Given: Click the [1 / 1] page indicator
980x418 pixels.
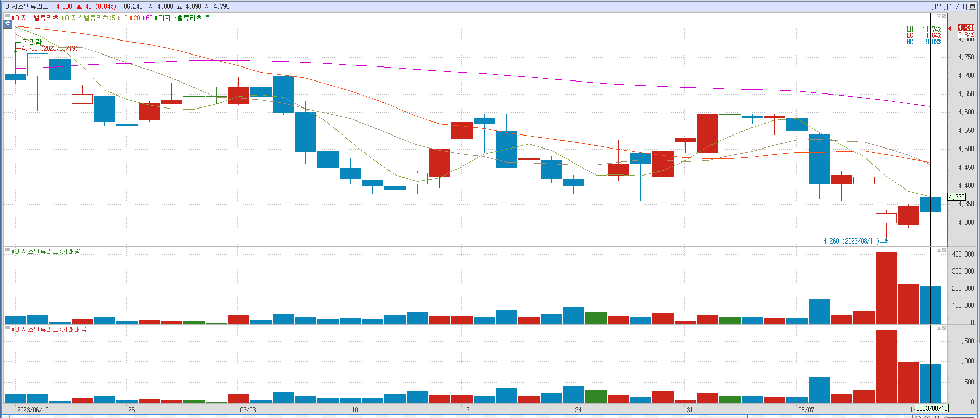Looking at the screenshot, I should point(957,6).
